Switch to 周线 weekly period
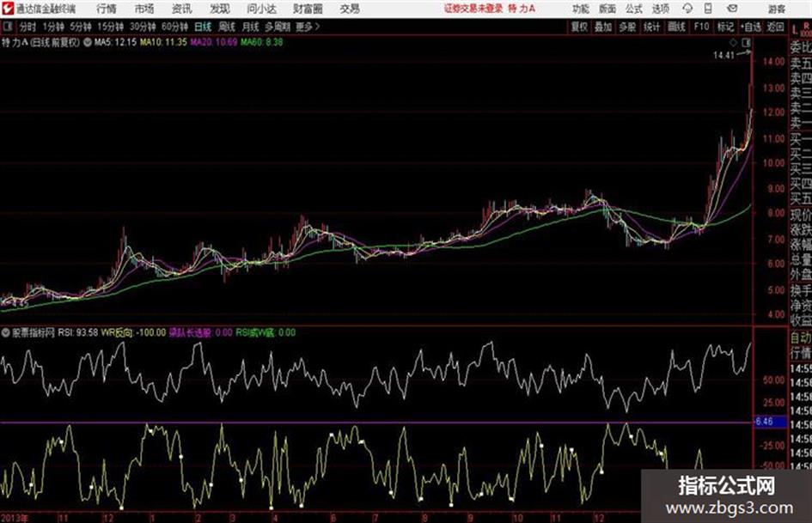The width and height of the screenshot is (812, 523). (227, 27)
